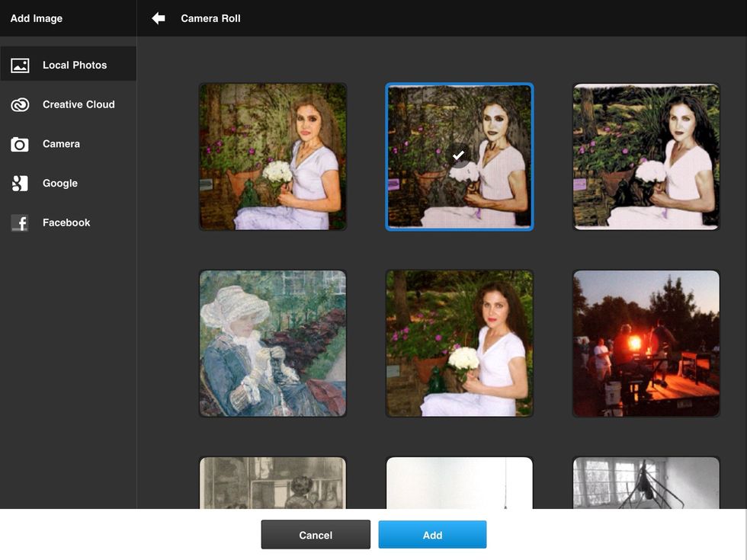Click the Facebook icon
Viewport: 747px width, 560px height.
click(x=20, y=222)
